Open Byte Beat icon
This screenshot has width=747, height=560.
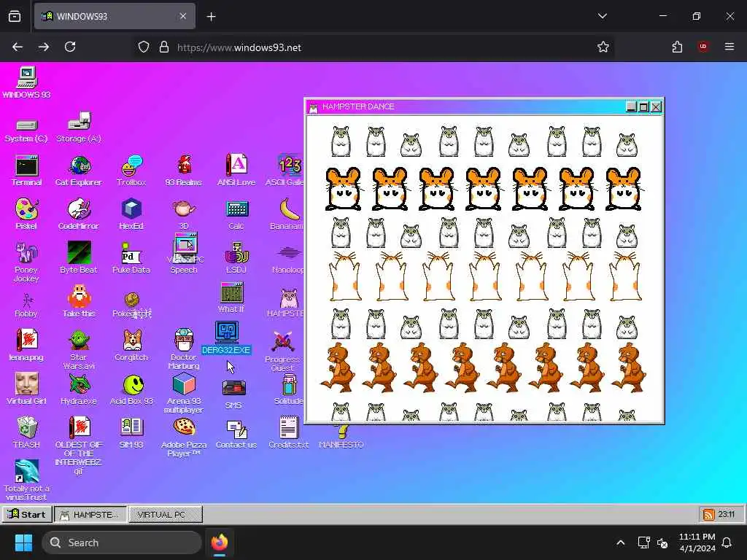79,257
